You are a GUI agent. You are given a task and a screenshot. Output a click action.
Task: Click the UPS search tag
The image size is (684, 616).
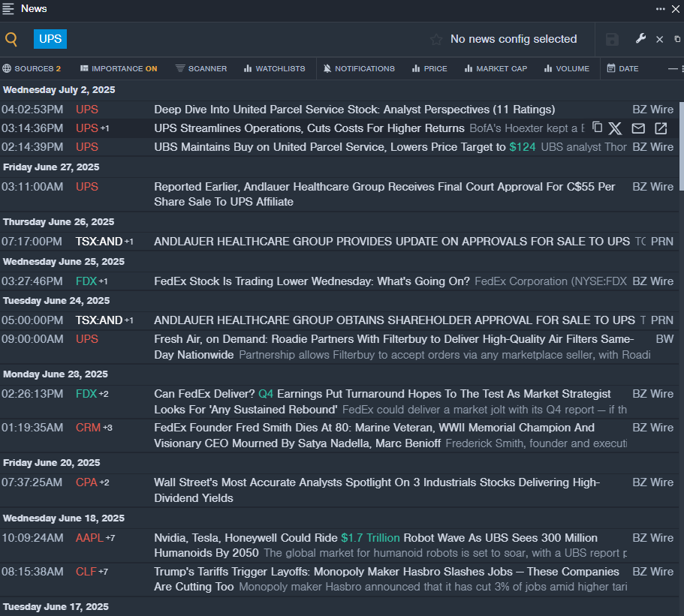[50, 39]
